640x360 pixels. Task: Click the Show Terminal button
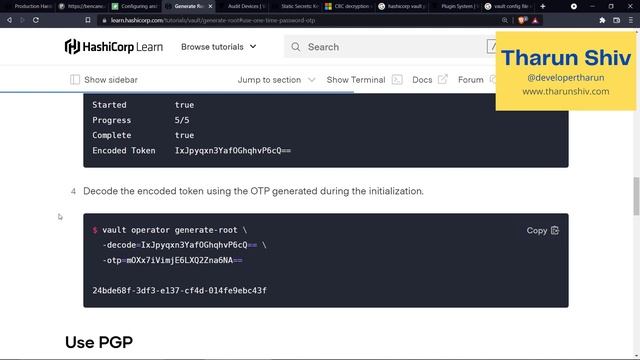coord(356,80)
